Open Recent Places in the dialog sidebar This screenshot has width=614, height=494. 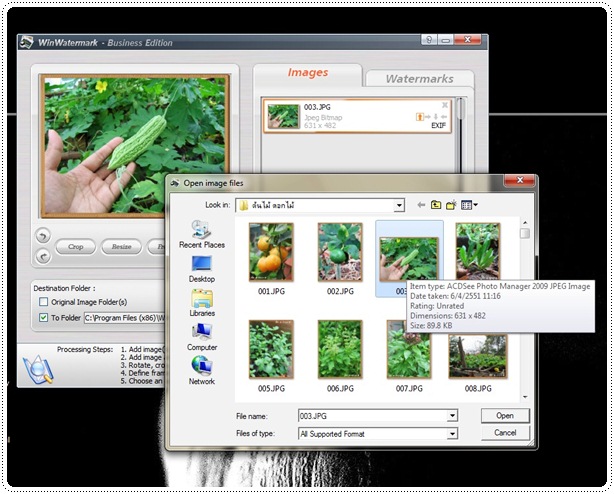coord(202,234)
